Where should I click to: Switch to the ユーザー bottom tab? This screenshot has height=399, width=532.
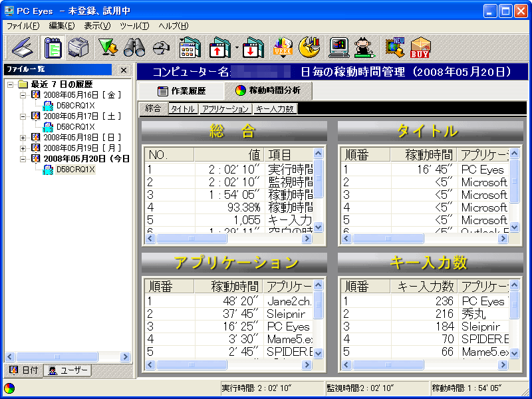pyautogui.click(x=68, y=370)
